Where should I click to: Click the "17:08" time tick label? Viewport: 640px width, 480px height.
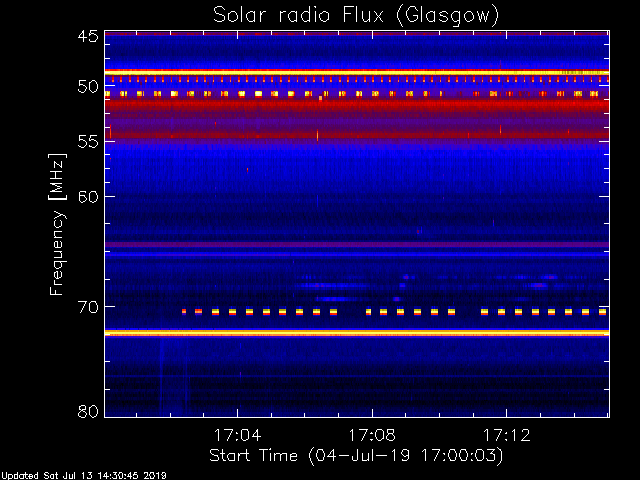(372, 435)
